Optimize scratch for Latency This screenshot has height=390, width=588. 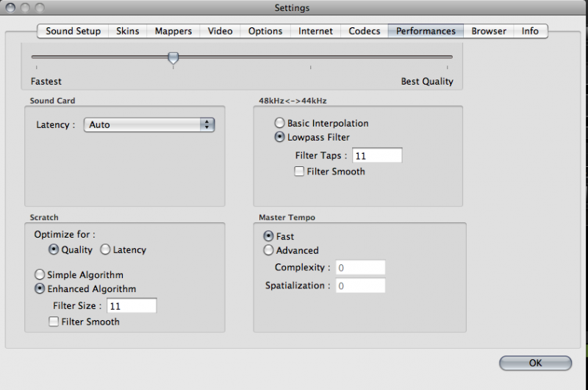105,250
